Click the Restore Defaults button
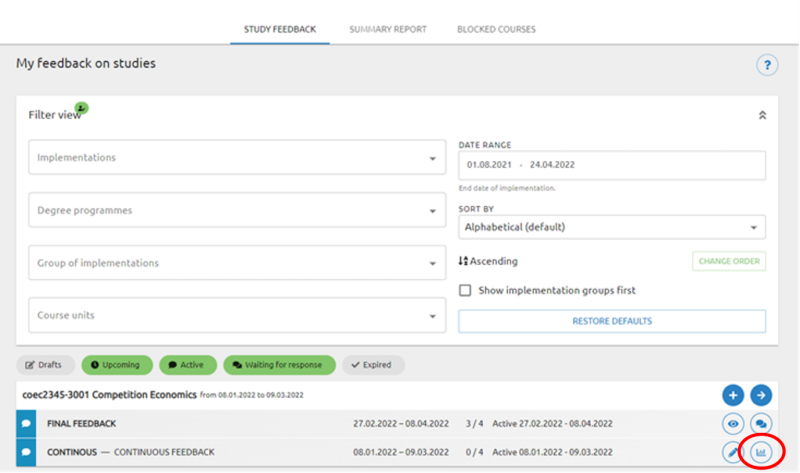The width and height of the screenshot is (800, 473). 611,321
